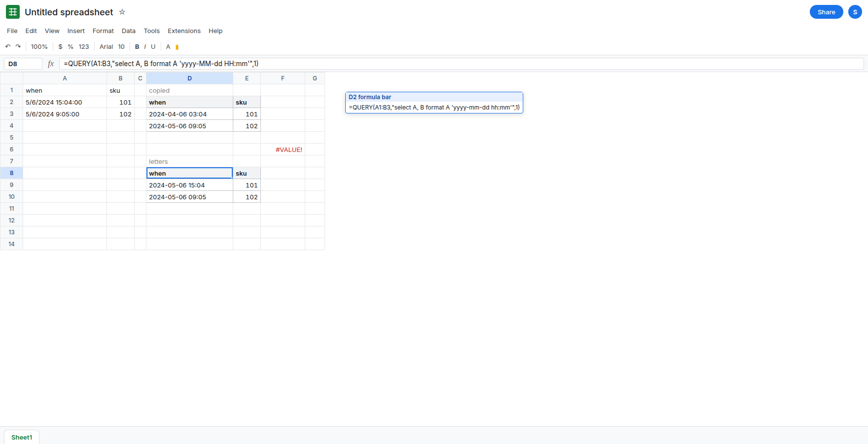The width and height of the screenshot is (868, 444).
Task: Redo the last action
Action: 18,46
